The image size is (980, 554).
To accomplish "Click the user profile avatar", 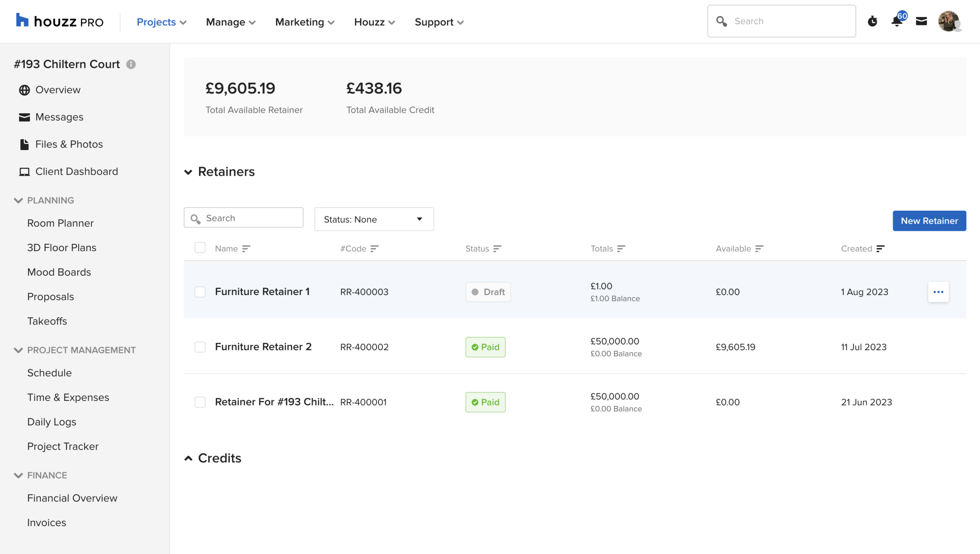I will 949,21.
